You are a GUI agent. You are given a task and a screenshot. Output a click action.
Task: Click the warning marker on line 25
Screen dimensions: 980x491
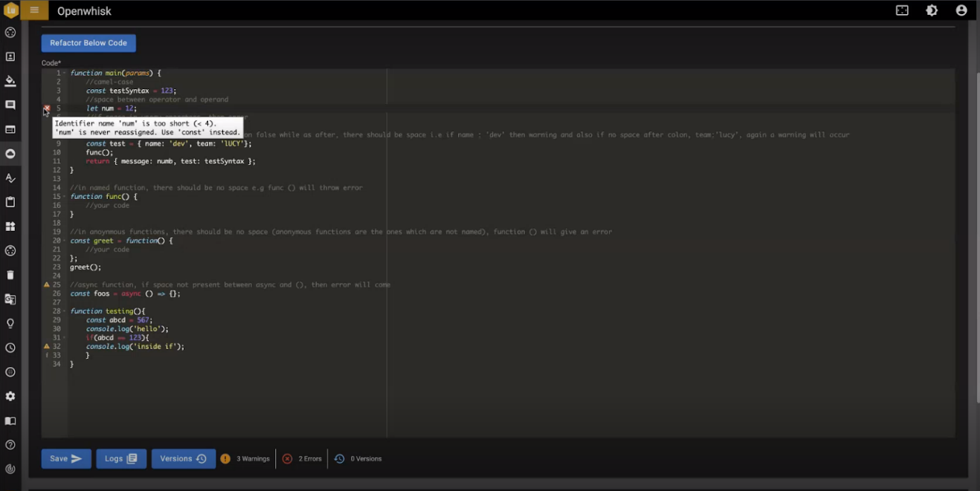[x=47, y=284]
